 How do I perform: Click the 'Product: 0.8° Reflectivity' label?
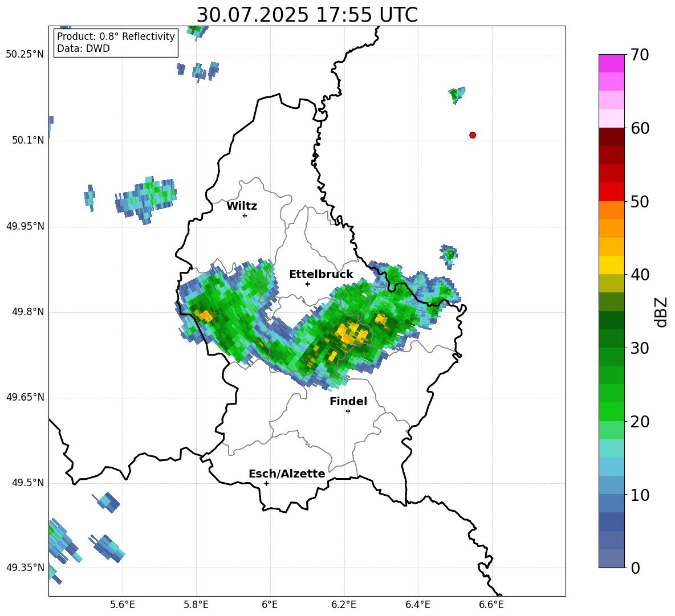point(116,36)
